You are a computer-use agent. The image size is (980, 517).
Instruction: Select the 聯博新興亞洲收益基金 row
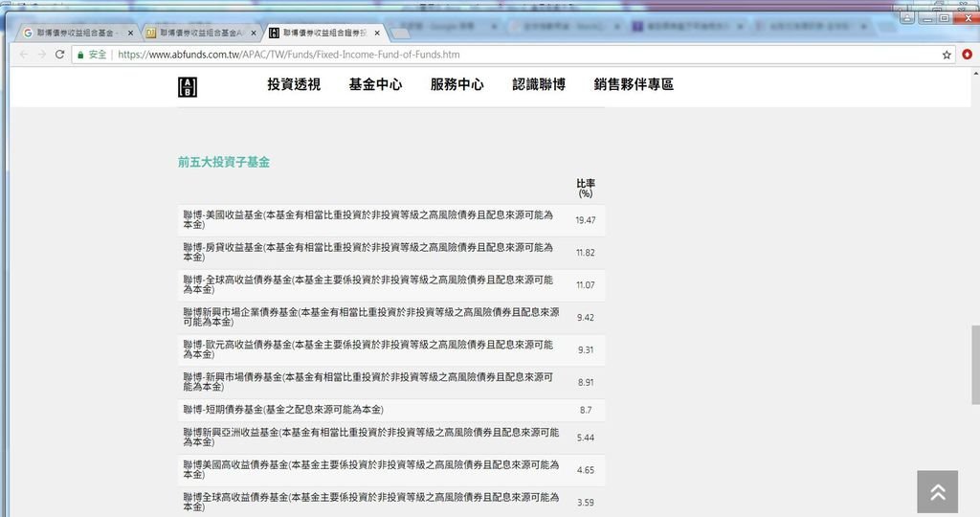[391, 438]
